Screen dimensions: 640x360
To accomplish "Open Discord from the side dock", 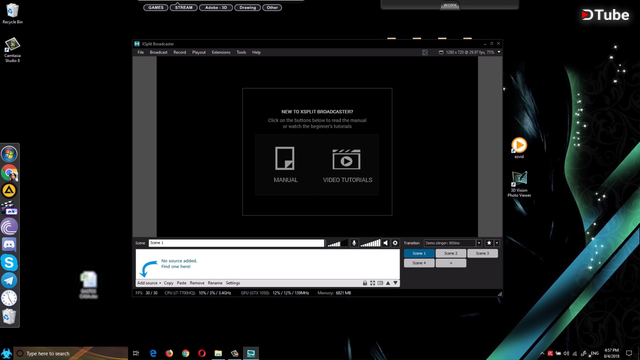I will tap(9, 244).
